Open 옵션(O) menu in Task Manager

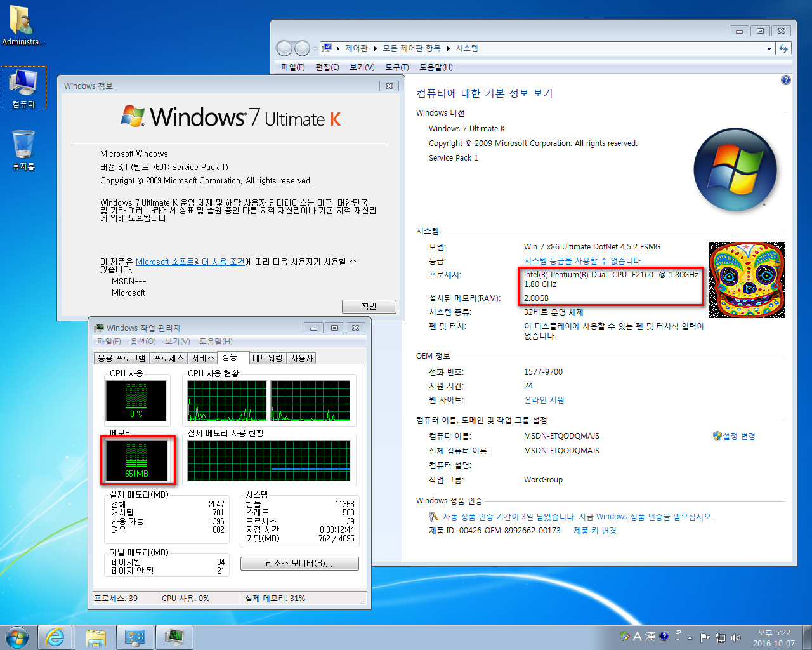click(143, 342)
